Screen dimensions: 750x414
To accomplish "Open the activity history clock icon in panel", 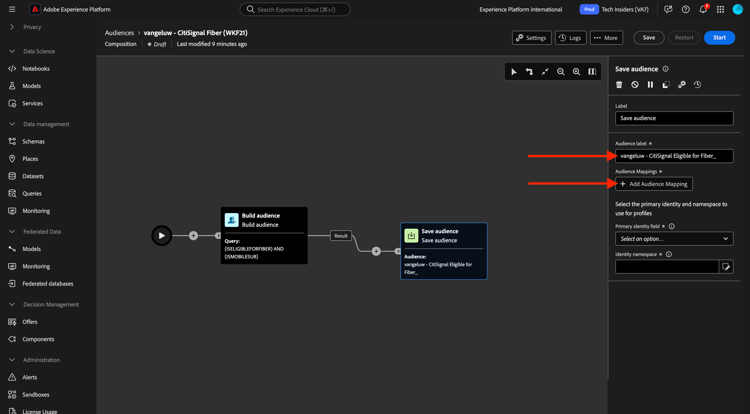I will 697,85.
